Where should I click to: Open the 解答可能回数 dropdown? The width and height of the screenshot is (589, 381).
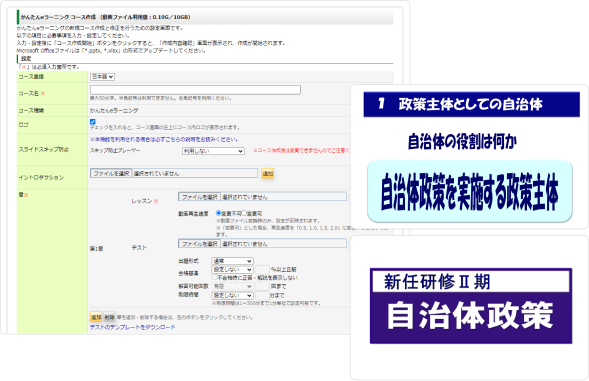233,286
